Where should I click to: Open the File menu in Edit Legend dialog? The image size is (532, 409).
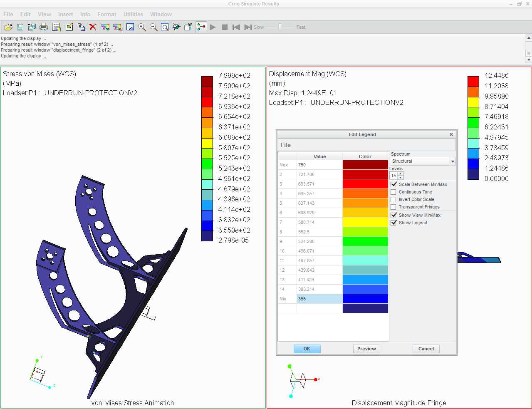click(x=286, y=145)
